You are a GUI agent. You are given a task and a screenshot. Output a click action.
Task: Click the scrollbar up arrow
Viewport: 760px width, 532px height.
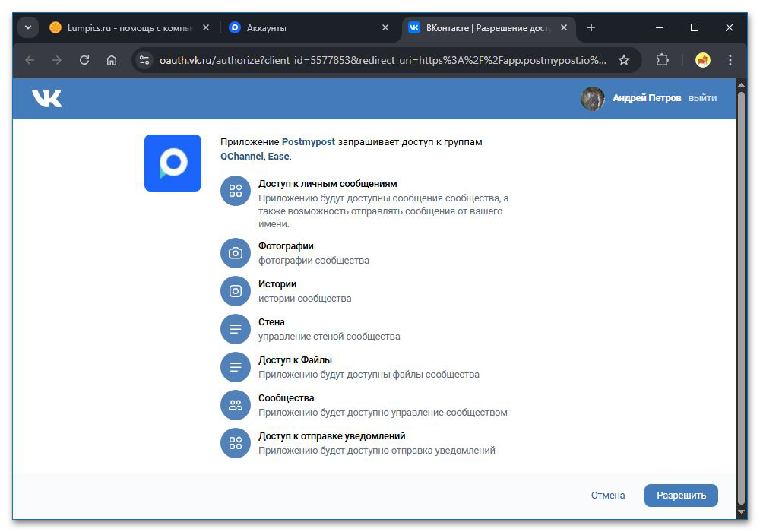tap(741, 84)
